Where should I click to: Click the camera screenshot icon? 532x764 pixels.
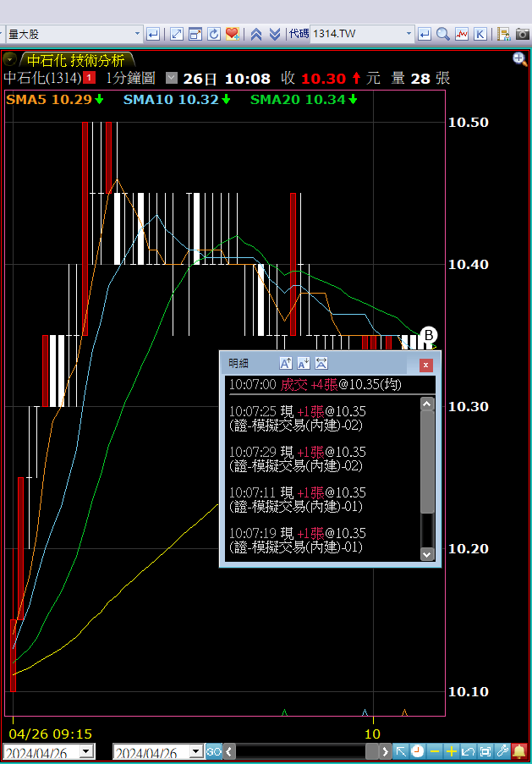point(523,34)
